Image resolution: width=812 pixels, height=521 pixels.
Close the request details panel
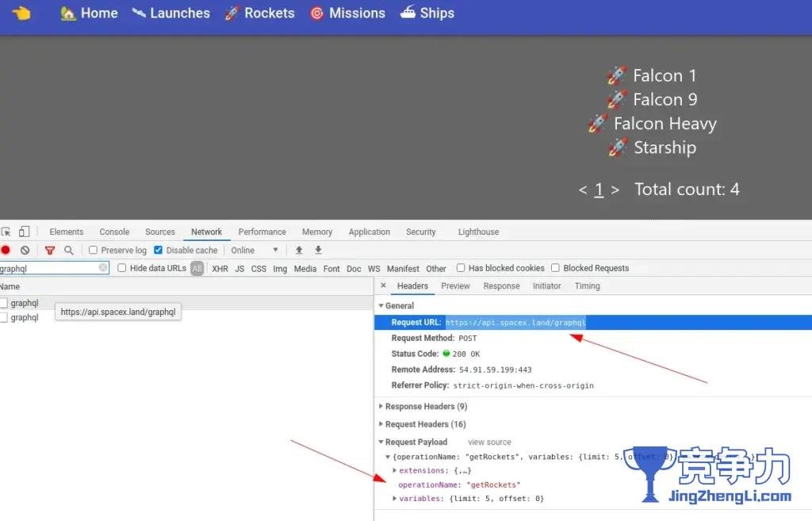point(383,285)
